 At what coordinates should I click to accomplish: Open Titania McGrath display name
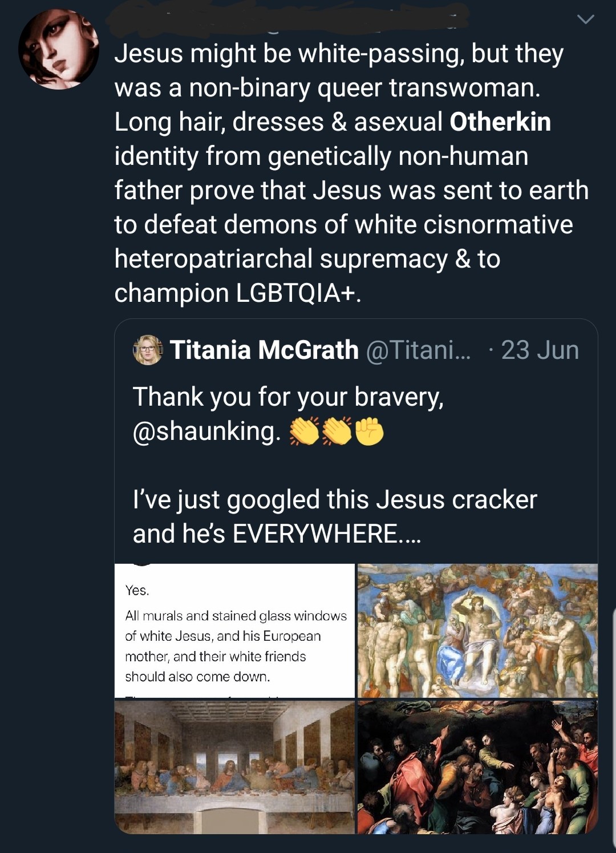[x=264, y=350]
